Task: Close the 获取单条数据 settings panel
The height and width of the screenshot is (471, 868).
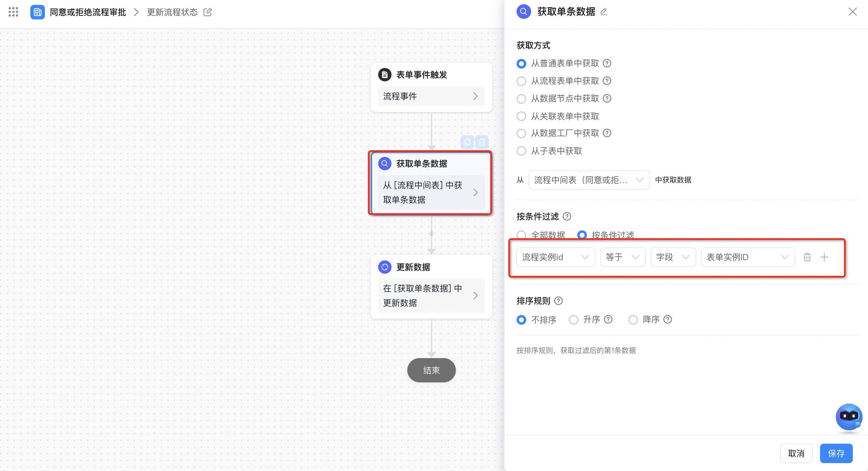Action: click(x=853, y=12)
